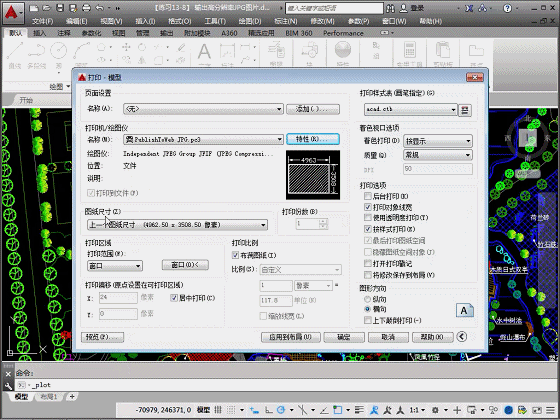Image resolution: width=560 pixels, height=420 pixels.
Task: Click the collapse options round arrow button
Action: [x=462, y=337]
